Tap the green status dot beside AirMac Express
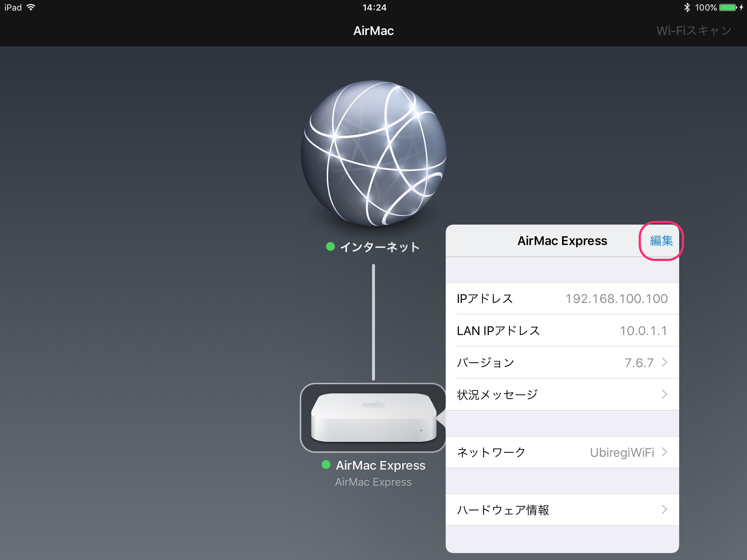Image resolution: width=747 pixels, height=560 pixels. (x=326, y=464)
